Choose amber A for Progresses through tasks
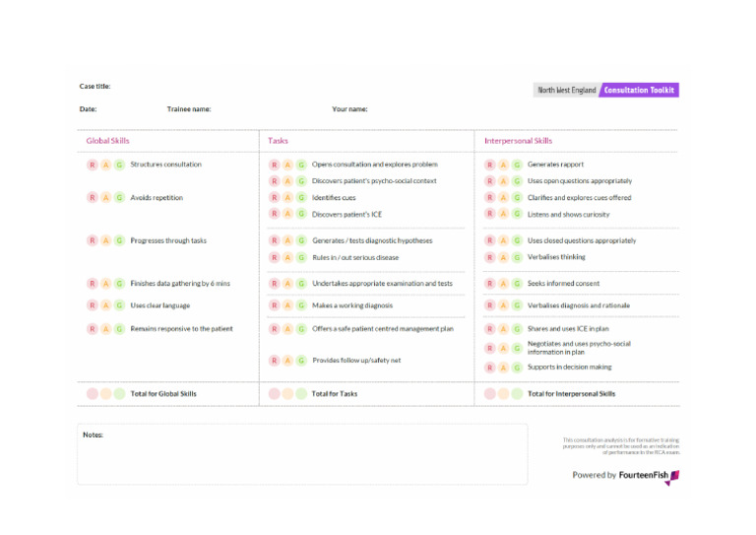The width and height of the screenshot is (756, 535). pyautogui.click(x=106, y=240)
